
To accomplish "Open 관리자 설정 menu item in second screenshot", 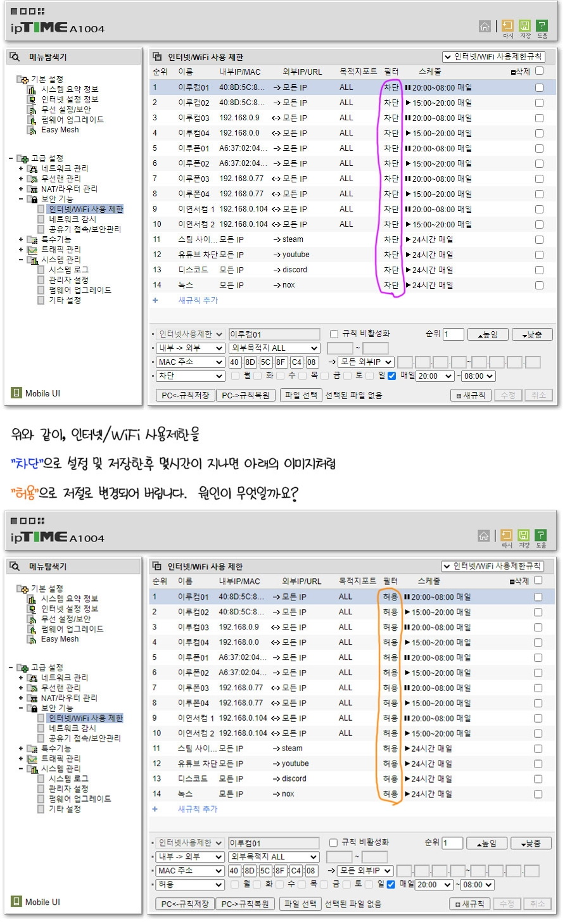I will pyautogui.click(x=68, y=788).
